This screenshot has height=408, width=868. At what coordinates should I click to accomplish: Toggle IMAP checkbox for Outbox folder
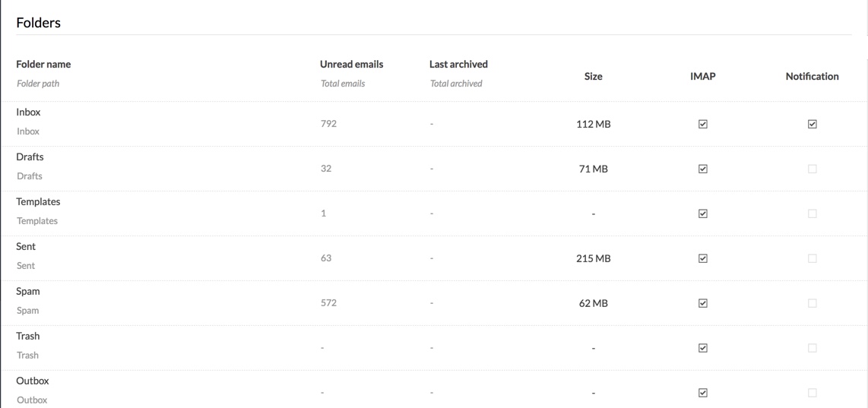click(x=703, y=393)
